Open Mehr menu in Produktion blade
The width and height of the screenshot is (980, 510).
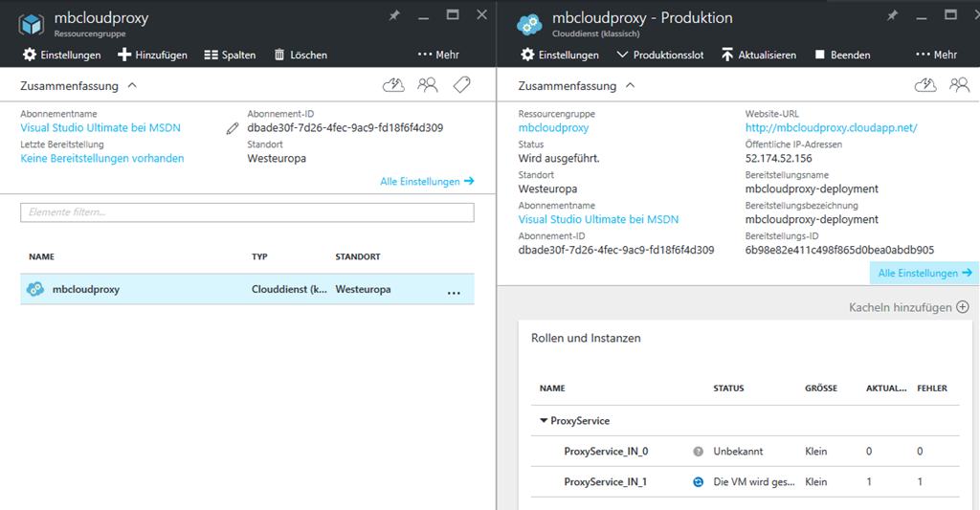coord(937,55)
